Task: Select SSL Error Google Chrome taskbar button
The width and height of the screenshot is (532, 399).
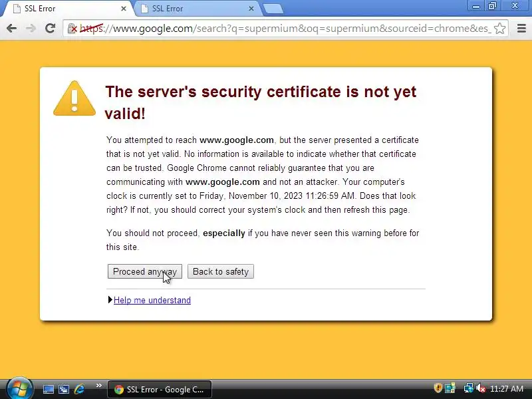Action: click(x=160, y=389)
